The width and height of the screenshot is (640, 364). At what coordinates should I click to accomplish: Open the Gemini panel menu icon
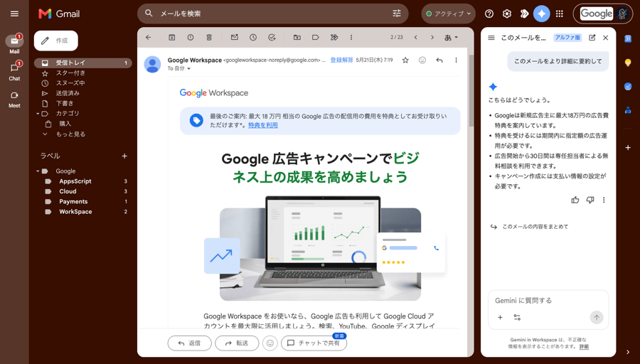[x=491, y=38]
